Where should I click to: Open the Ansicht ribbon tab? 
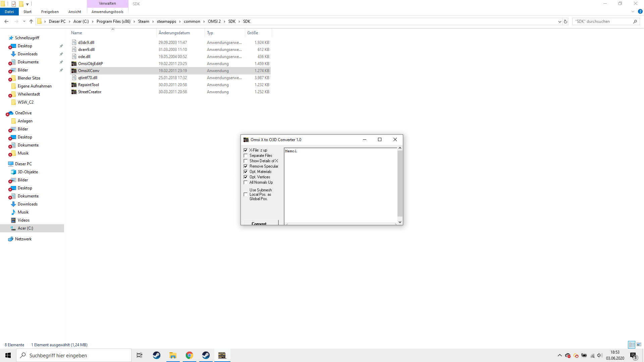(x=74, y=12)
